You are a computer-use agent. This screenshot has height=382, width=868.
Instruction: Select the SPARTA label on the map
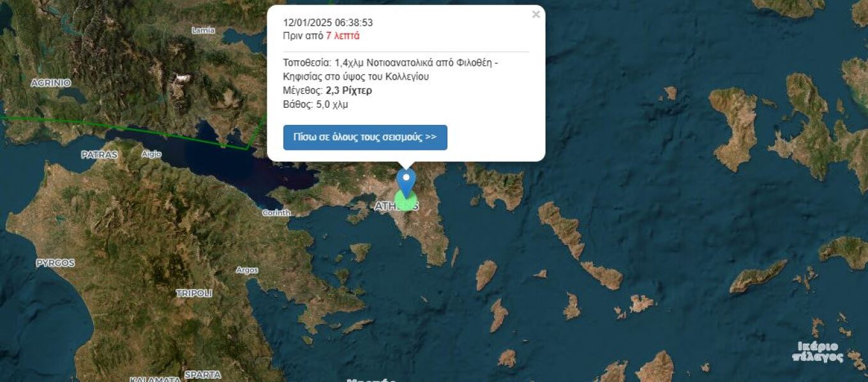coord(202,374)
